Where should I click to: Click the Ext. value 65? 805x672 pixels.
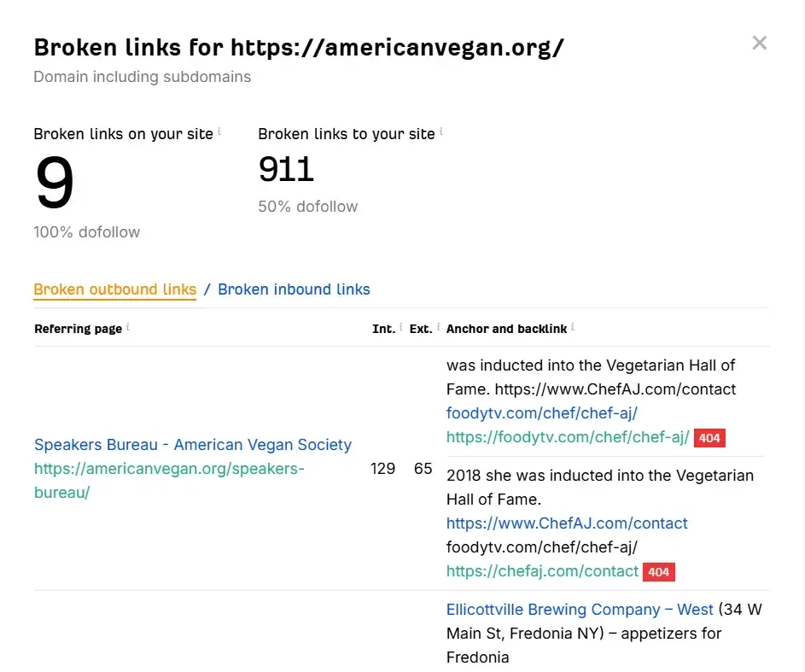point(423,469)
